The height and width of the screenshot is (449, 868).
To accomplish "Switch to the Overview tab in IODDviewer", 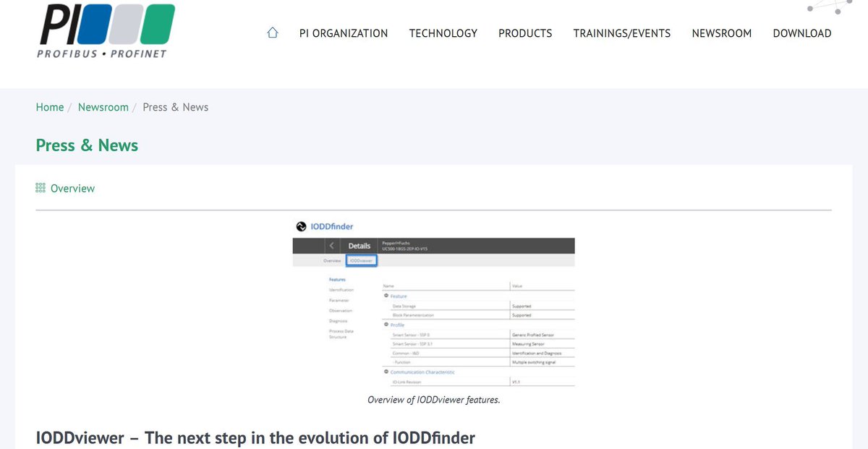I will (x=331, y=260).
